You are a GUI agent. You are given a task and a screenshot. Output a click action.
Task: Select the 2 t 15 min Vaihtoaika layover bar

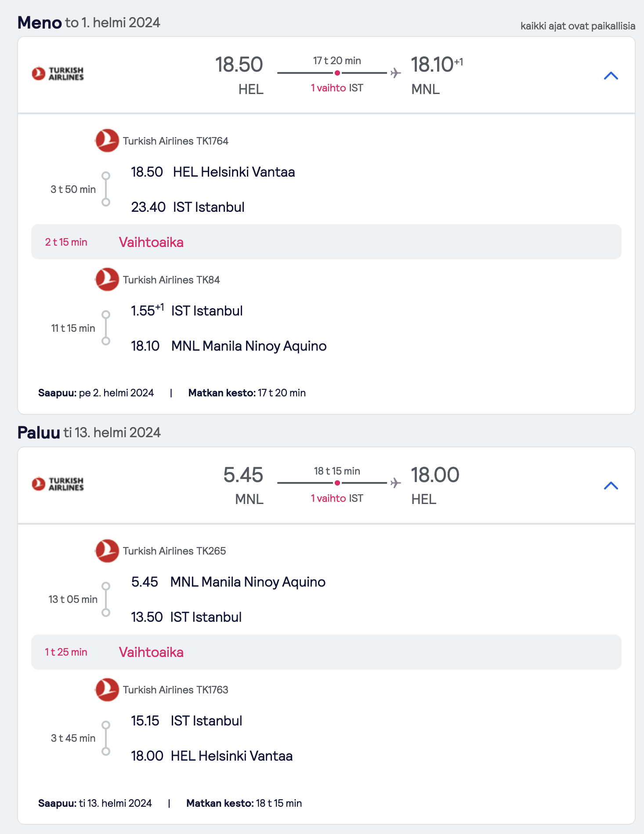tap(326, 242)
